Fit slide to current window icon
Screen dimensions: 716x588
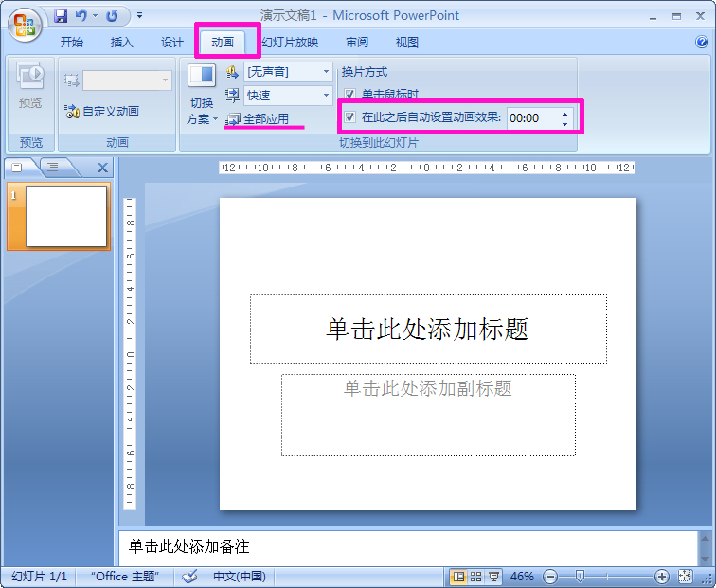686,577
